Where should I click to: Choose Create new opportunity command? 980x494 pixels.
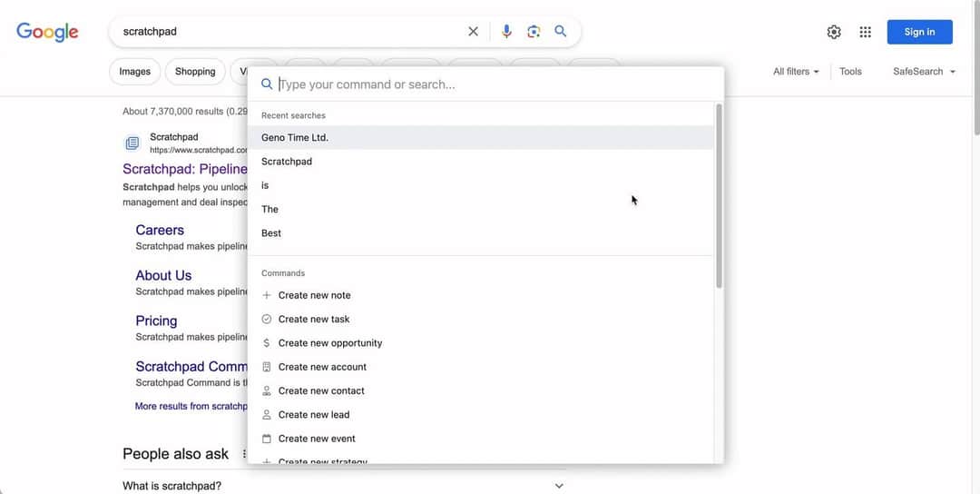(481, 342)
